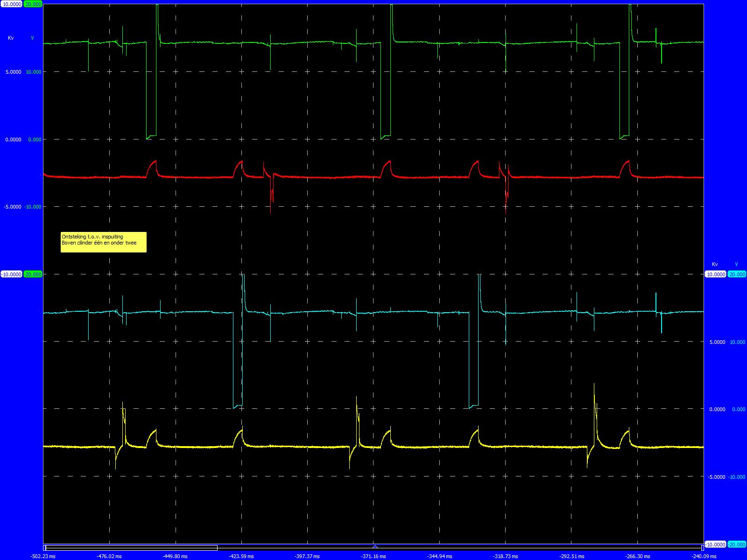Viewport: 747px width, 560px height.
Task: Click the -240.09 ms end time label
Action: [705, 556]
